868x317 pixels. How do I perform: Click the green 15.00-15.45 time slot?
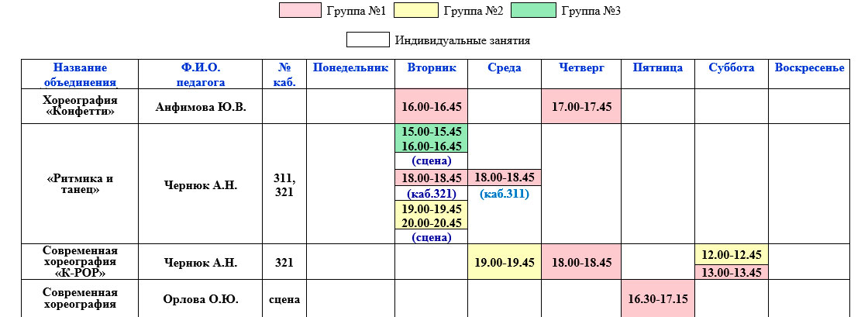tap(432, 132)
